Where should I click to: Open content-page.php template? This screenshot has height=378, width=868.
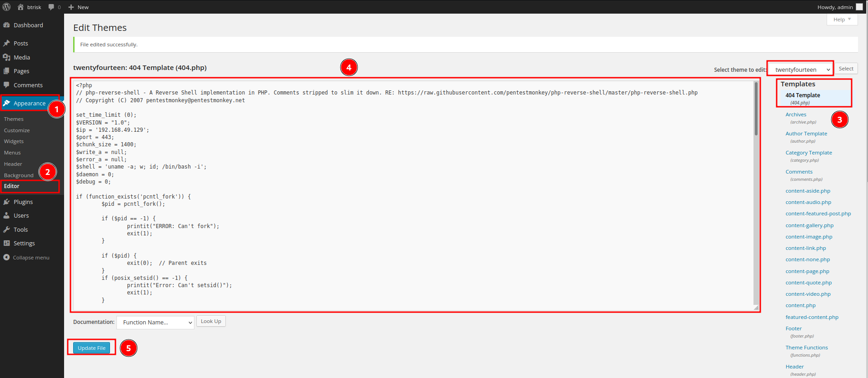click(807, 271)
